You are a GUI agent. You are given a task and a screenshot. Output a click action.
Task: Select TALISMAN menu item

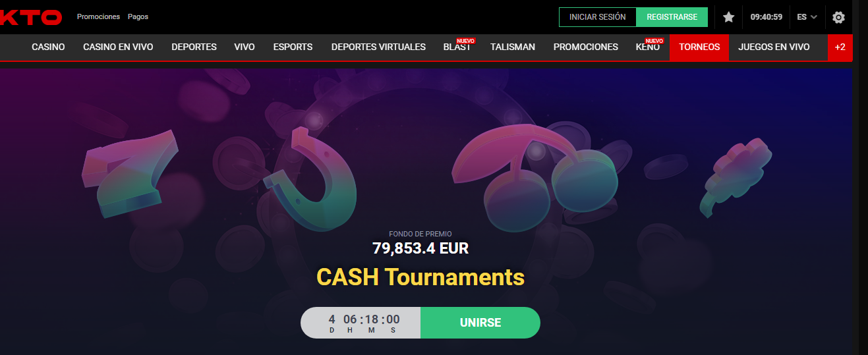tap(513, 47)
